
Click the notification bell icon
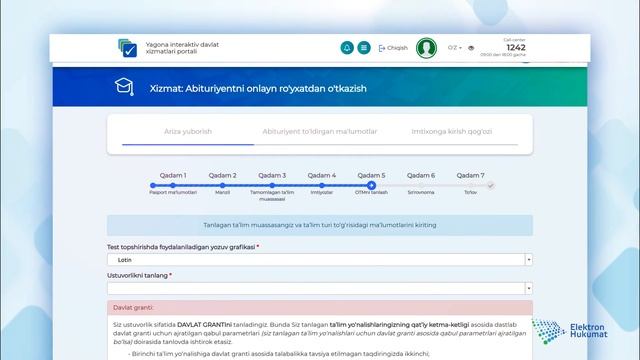pos(347,48)
